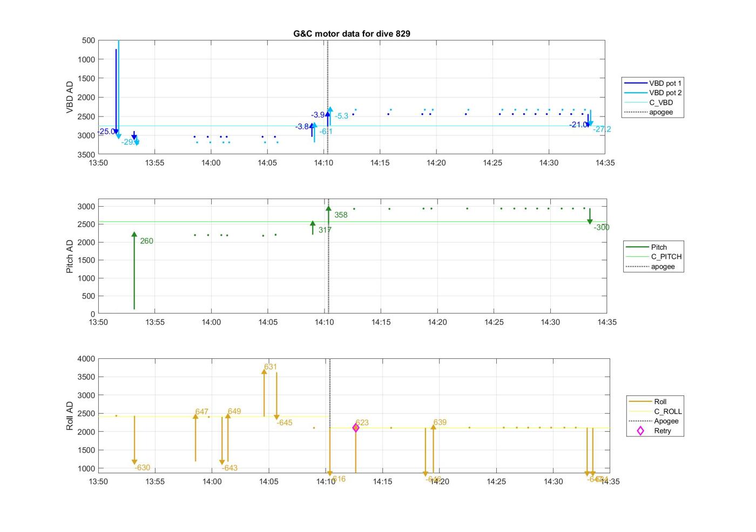Click the 'VBD AD' y-axis label
Screen dimensions: 756x532
click(x=70, y=97)
